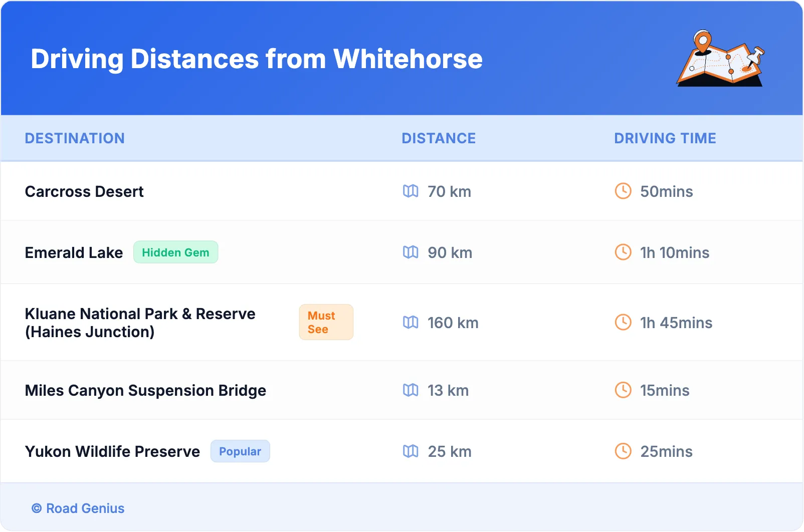
Task: Click the 13 km distance value
Action: pos(448,390)
